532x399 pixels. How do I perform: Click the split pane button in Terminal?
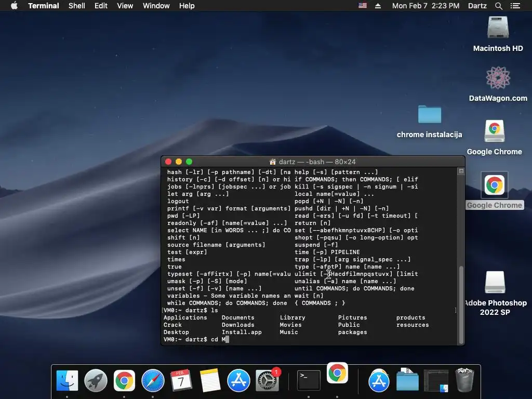(461, 171)
